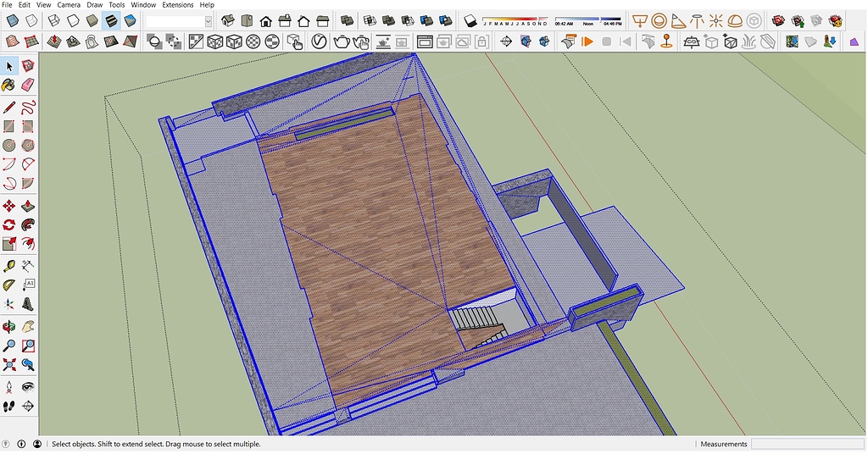
Task: Open the Help menu
Action: pyautogui.click(x=207, y=4)
